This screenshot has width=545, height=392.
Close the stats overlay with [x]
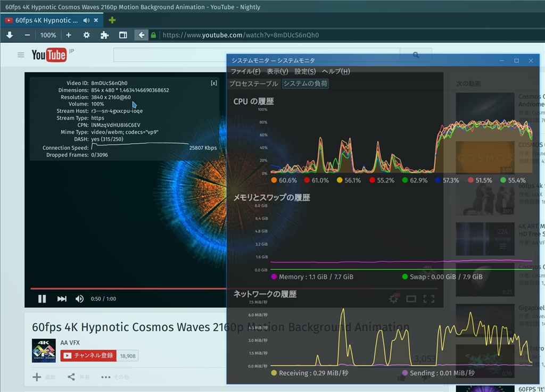[214, 83]
